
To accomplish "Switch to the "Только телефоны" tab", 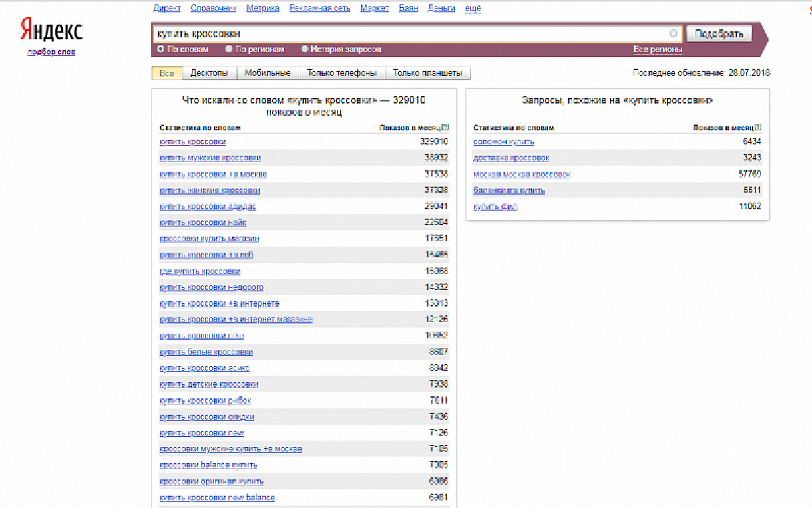I will point(342,73).
